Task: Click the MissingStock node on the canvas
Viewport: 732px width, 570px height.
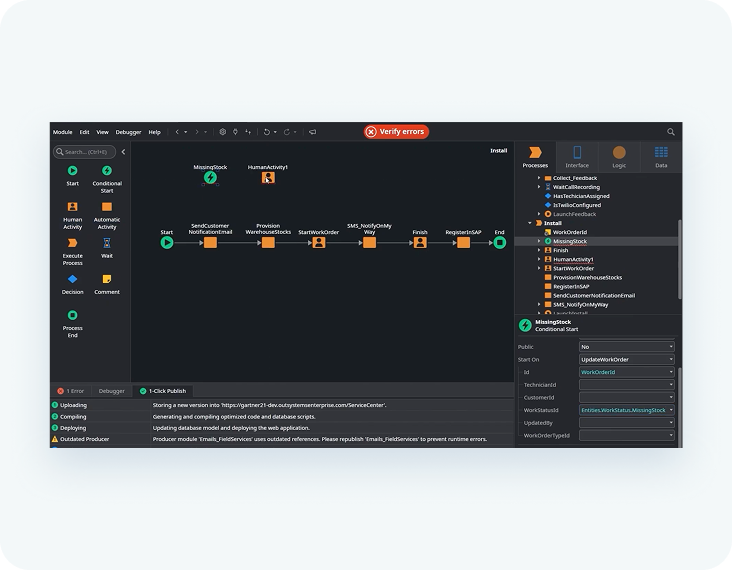Action: tap(210, 178)
